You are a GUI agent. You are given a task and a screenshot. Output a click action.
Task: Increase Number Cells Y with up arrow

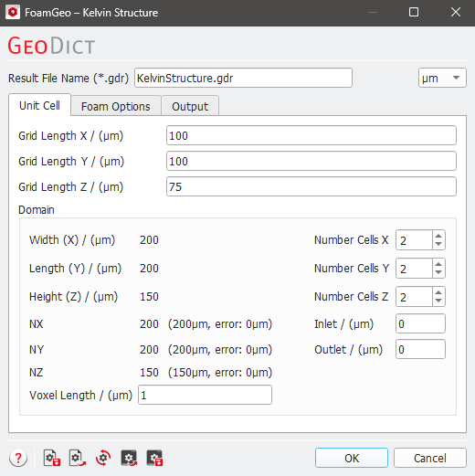(x=438, y=264)
